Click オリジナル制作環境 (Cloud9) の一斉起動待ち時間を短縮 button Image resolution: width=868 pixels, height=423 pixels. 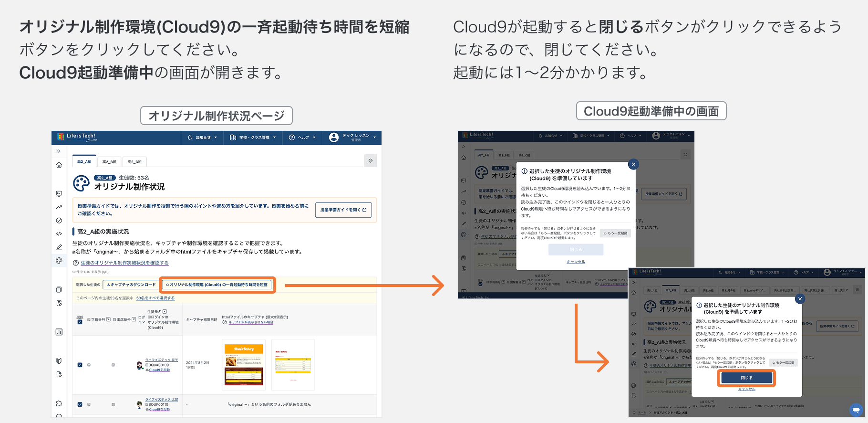click(x=217, y=285)
